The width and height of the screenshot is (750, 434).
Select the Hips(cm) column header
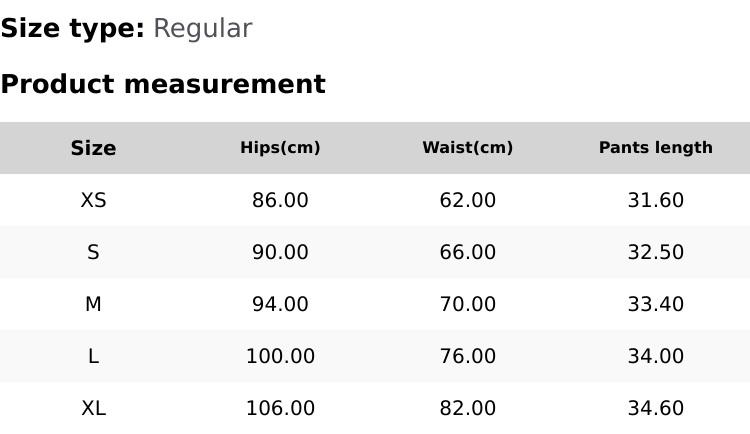click(280, 148)
